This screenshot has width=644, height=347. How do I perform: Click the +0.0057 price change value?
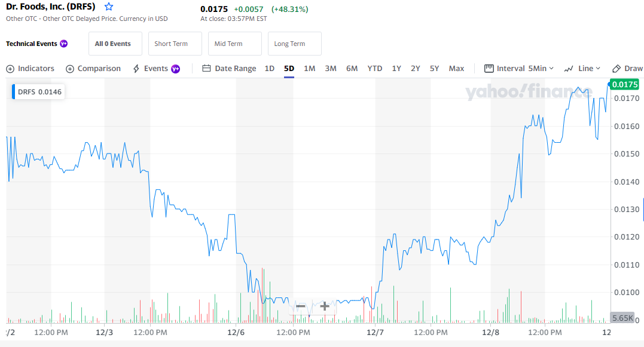point(249,9)
